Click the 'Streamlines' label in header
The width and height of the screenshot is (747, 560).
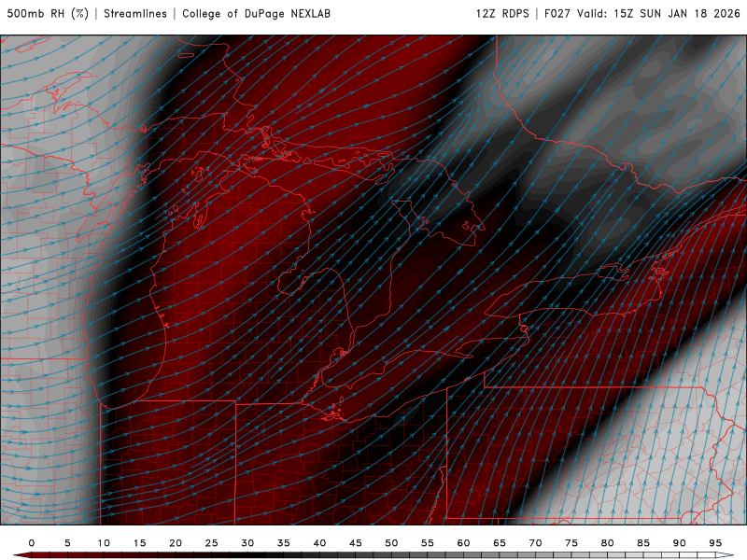(x=135, y=13)
